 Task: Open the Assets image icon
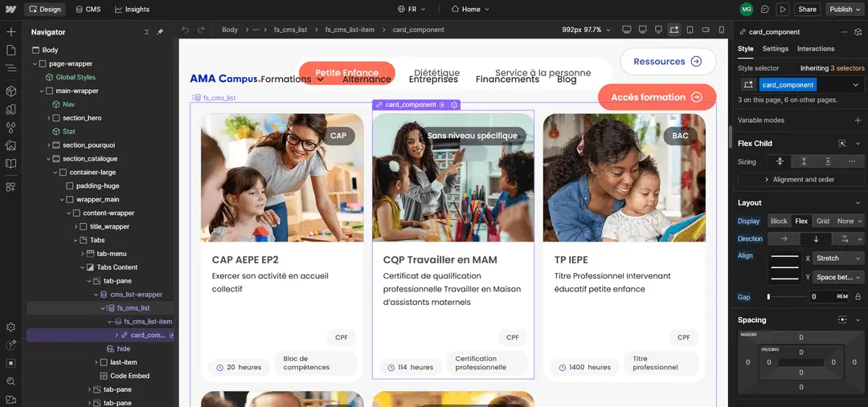click(x=10, y=146)
